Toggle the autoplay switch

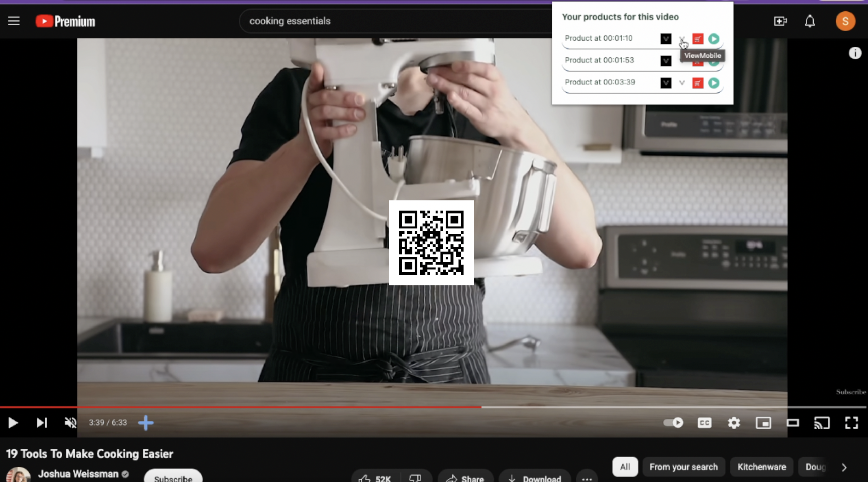click(x=673, y=422)
